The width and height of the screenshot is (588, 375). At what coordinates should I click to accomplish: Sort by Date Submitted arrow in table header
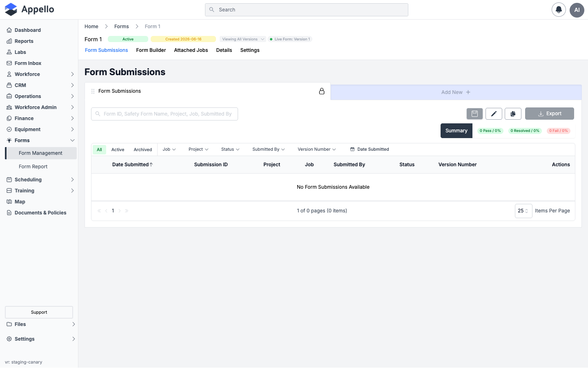[151, 165]
